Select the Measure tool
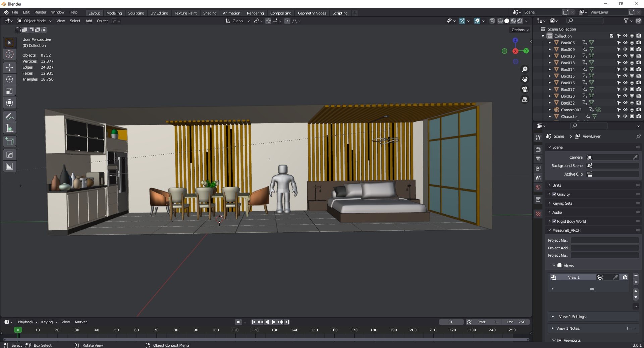The image size is (644, 348). (x=10, y=128)
